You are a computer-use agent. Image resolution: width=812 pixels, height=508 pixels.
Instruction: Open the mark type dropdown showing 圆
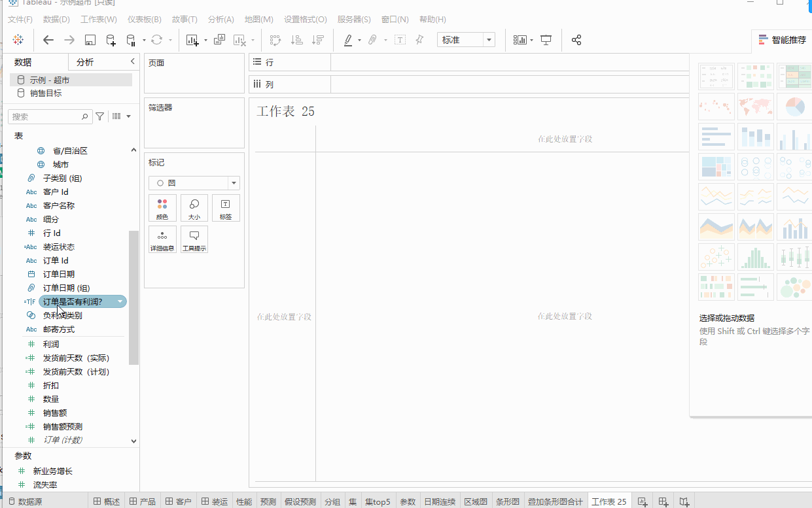click(x=194, y=183)
